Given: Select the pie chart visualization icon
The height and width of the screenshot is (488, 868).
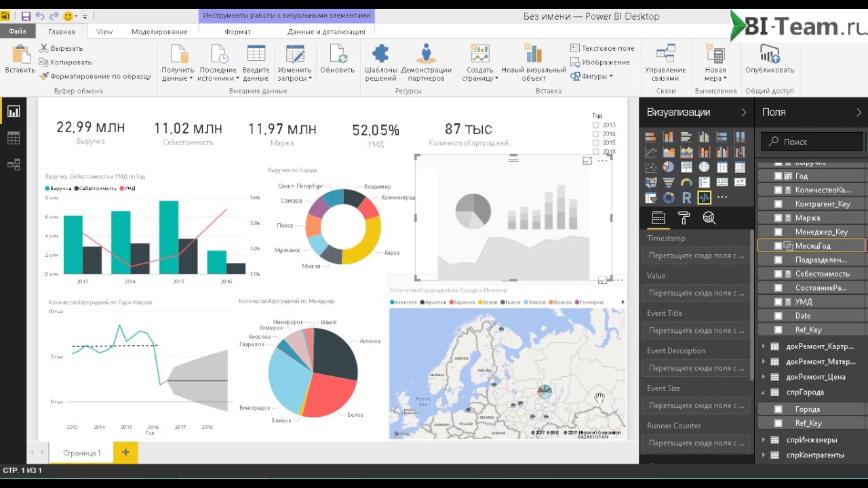Looking at the screenshot, I should click(x=669, y=167).
